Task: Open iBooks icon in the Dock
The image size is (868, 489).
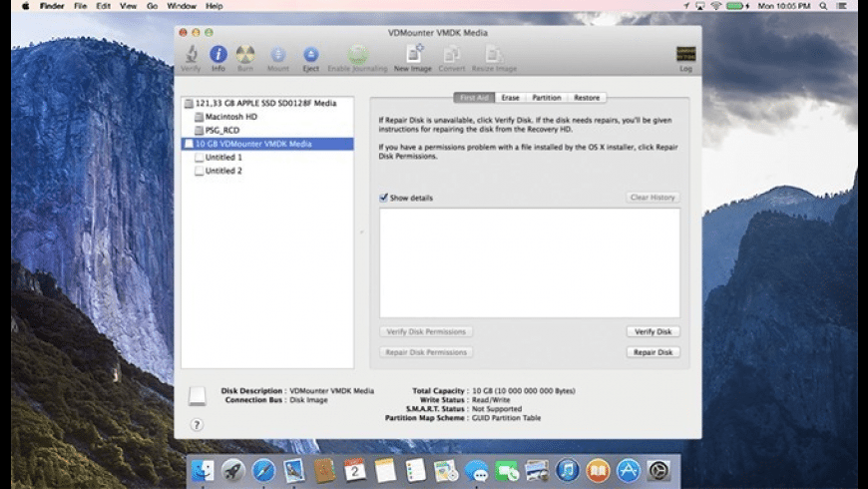Action: pos(598,471)
